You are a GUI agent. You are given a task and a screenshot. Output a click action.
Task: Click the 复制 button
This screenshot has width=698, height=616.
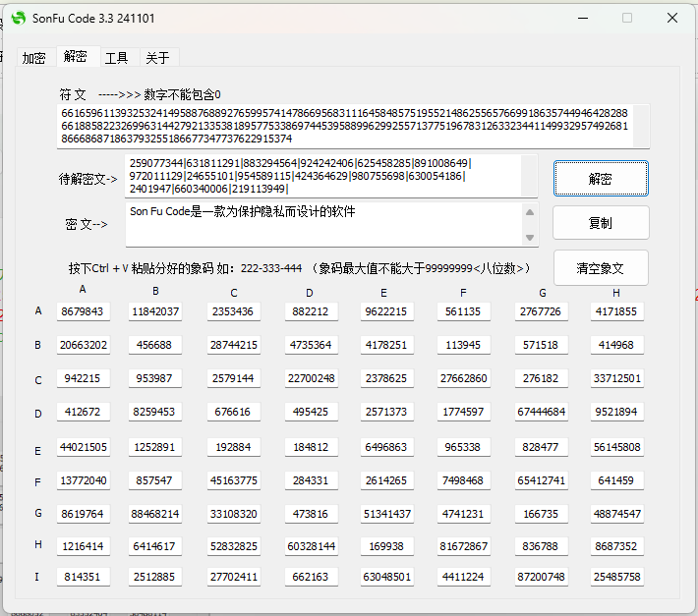[x=600, y=223]
